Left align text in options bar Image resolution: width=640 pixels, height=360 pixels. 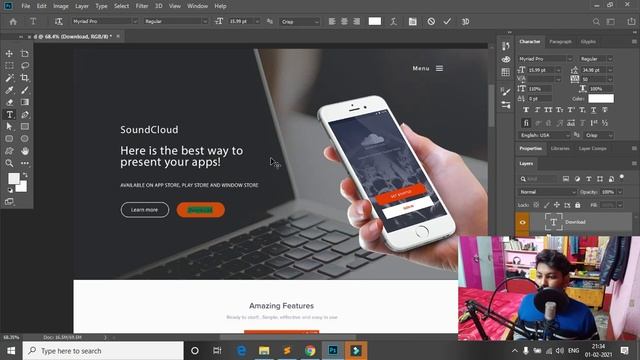click(332, 22)
